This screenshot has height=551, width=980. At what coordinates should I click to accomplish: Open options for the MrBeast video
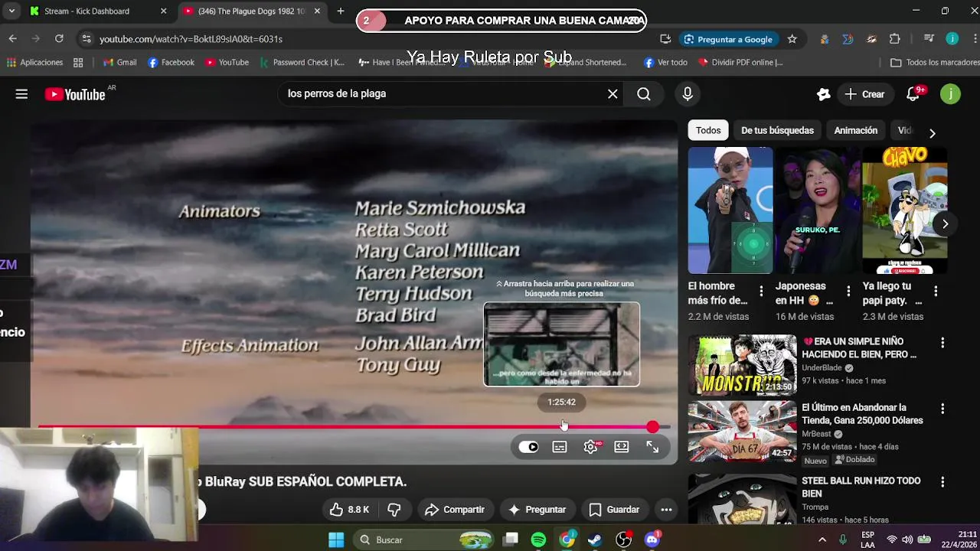[x=942, y=409]
